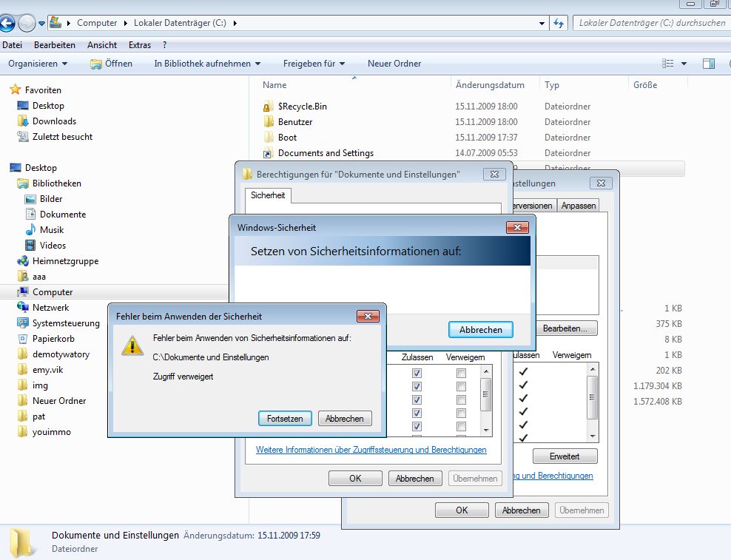
Task: Select Favoriten star in navigation pane
Action: click(x=16, y=90)
